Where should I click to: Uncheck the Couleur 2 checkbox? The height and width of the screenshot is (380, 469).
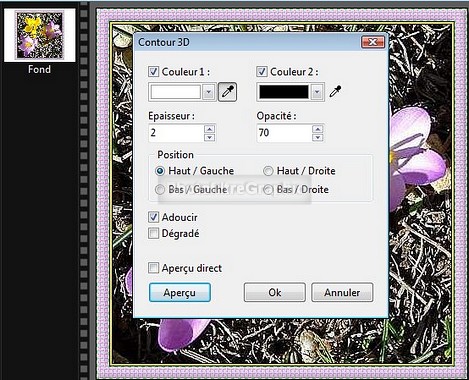click(x=262, y=72)
